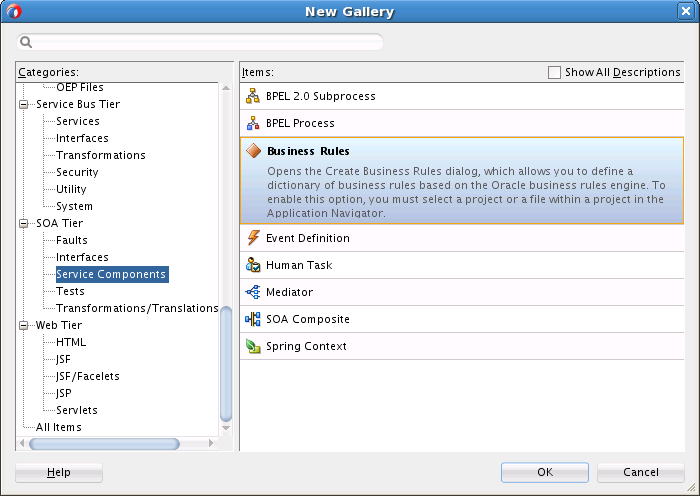Click the Event Definition lightning icon

(x=253, y=238)
